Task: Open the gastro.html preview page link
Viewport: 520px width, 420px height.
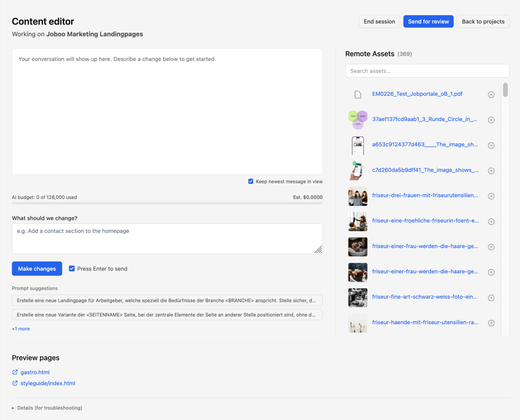Action: click(35, 372)
